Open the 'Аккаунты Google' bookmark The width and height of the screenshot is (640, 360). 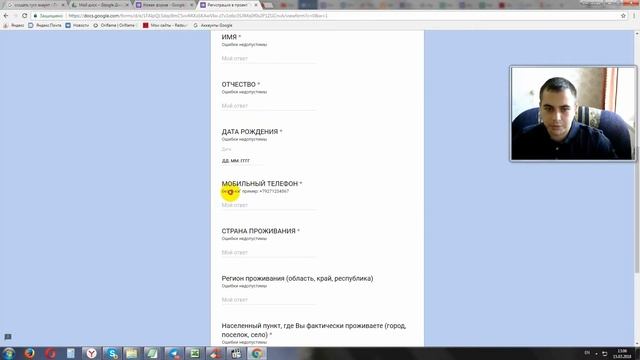coord(213,25)
